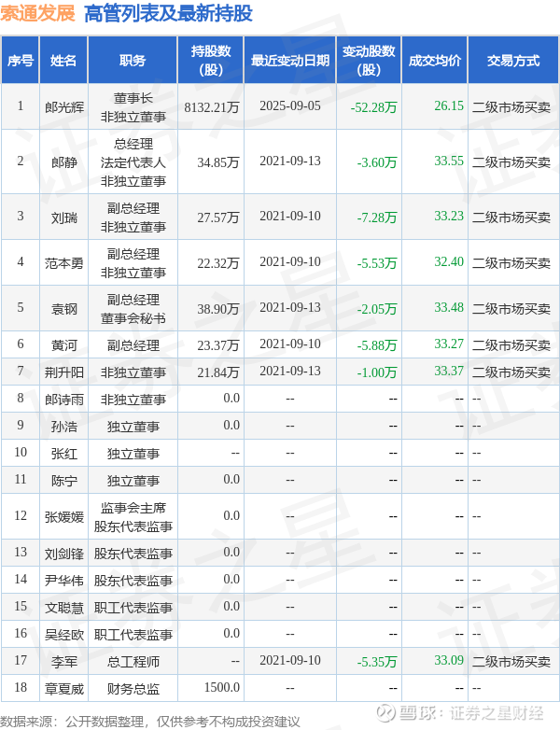The width and height of the screenshot is (560, 730).
Task: Select the name 荆升阳
Action: coord(64,372)
